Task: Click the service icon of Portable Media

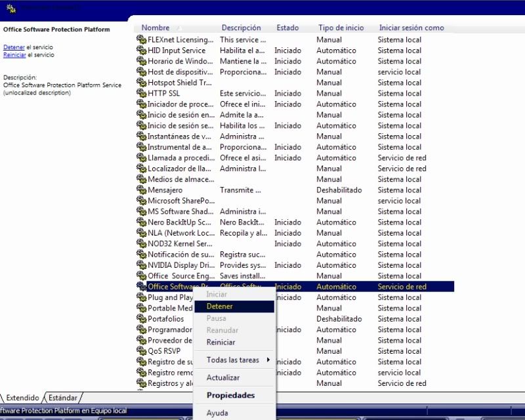Action: [x=141, y=308]
